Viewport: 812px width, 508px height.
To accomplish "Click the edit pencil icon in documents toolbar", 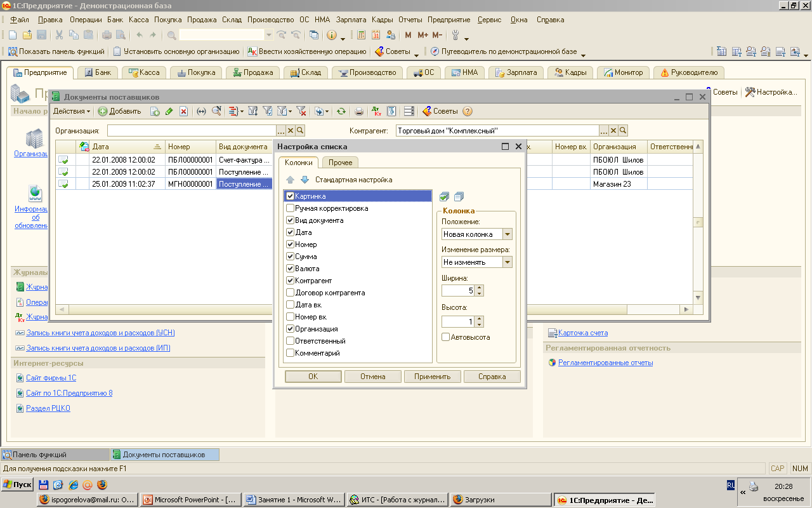I will pos(169,111).
